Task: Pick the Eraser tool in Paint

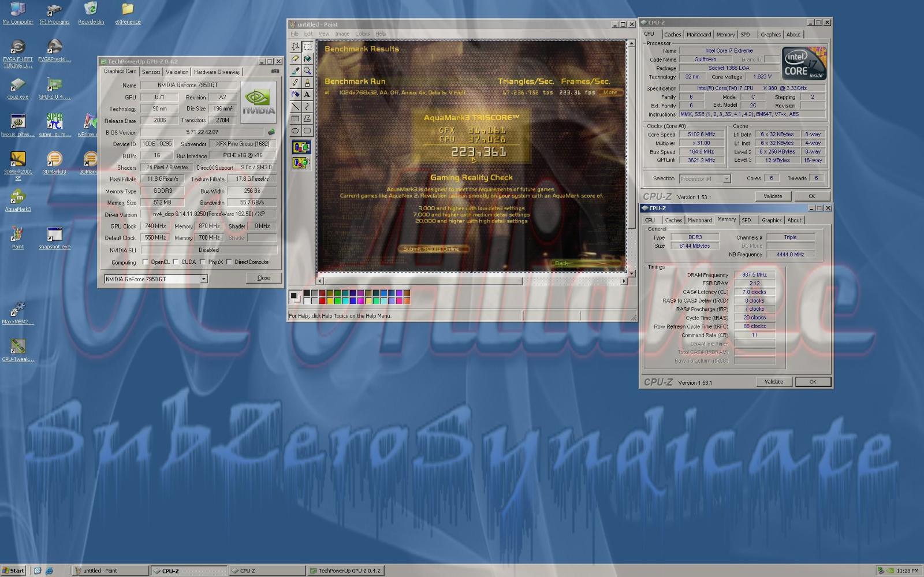Action: pos(295,58)
